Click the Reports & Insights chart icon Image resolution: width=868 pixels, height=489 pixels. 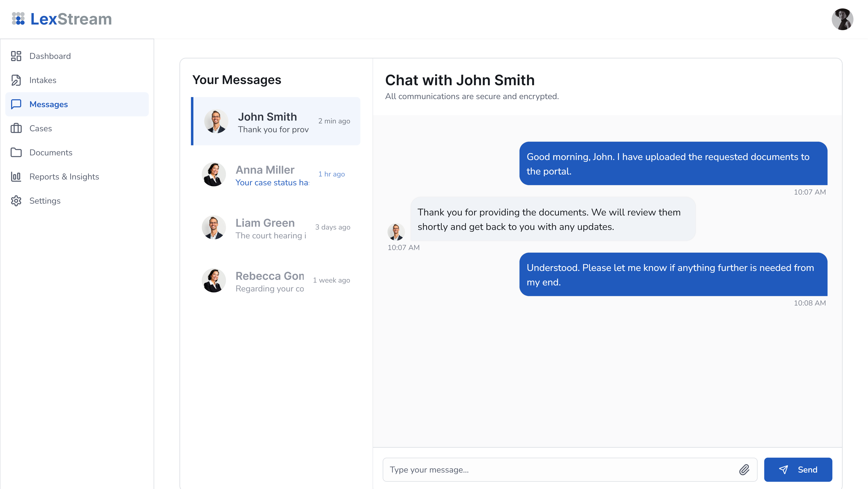coord(16,177)
